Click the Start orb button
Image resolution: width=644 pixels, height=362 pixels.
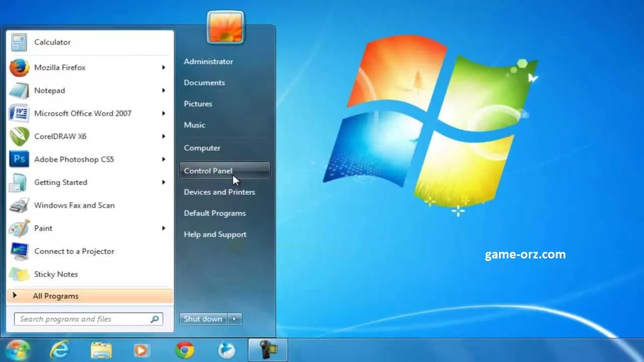click(x=19, y=350)
